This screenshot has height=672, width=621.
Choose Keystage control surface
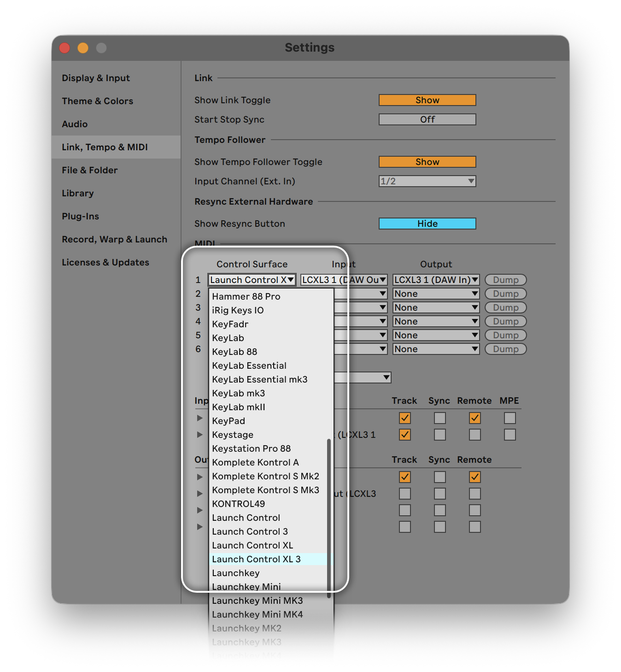pos(269,435)
